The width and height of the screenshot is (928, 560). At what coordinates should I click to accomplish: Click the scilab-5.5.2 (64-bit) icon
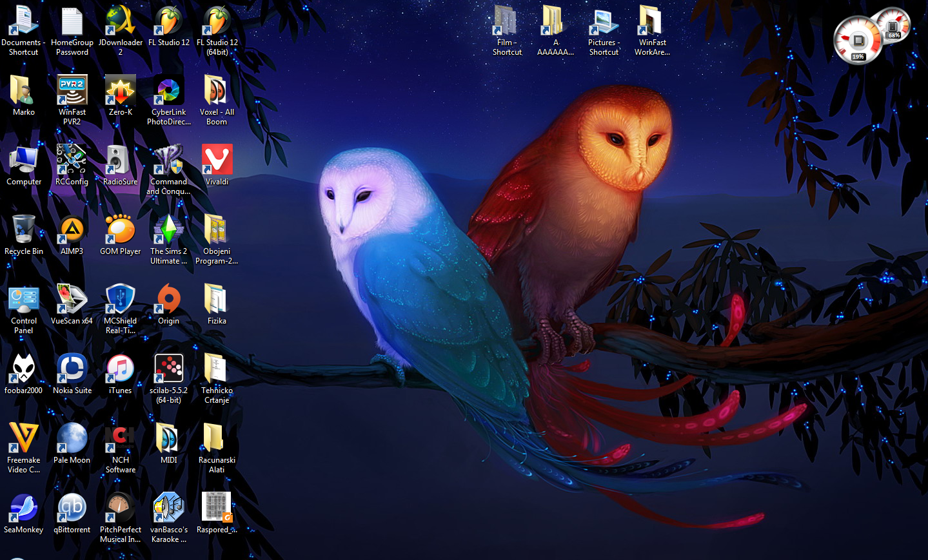tap(169, 368)
